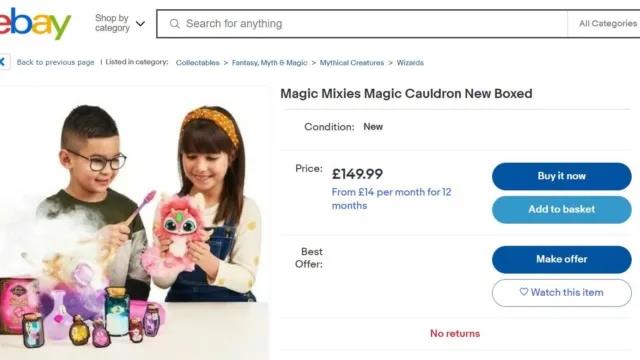The width and height of the screenshot is (640, 360).
Task: Click the Watch this item button
Action: pos(562,293)
